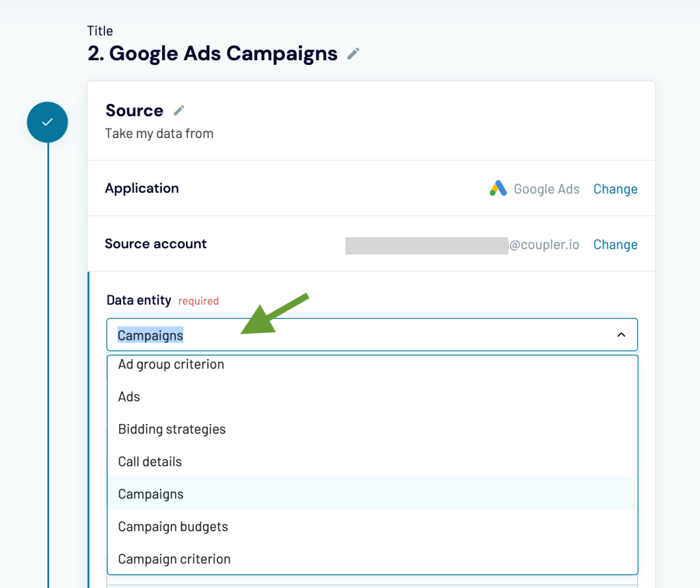The height and width of the screenshot is (588, 700).
Task: Click the pencil icon next to Source
Action: pyautogui.click(x=179, y=111)
